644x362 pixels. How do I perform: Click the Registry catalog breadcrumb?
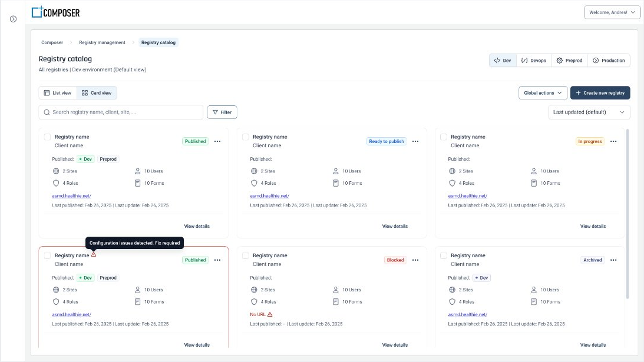pyautogui.click(x=158, y=42)
